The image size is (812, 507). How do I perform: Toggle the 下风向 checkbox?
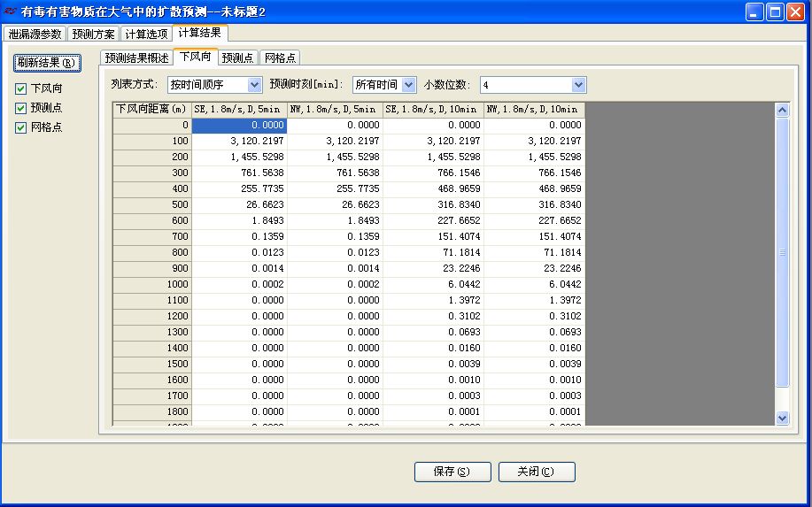20,89
